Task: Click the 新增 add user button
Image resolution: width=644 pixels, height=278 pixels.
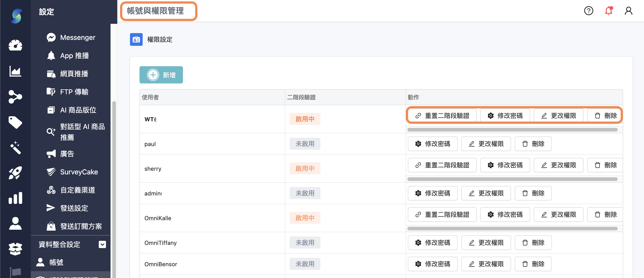Action: point(161,75)
